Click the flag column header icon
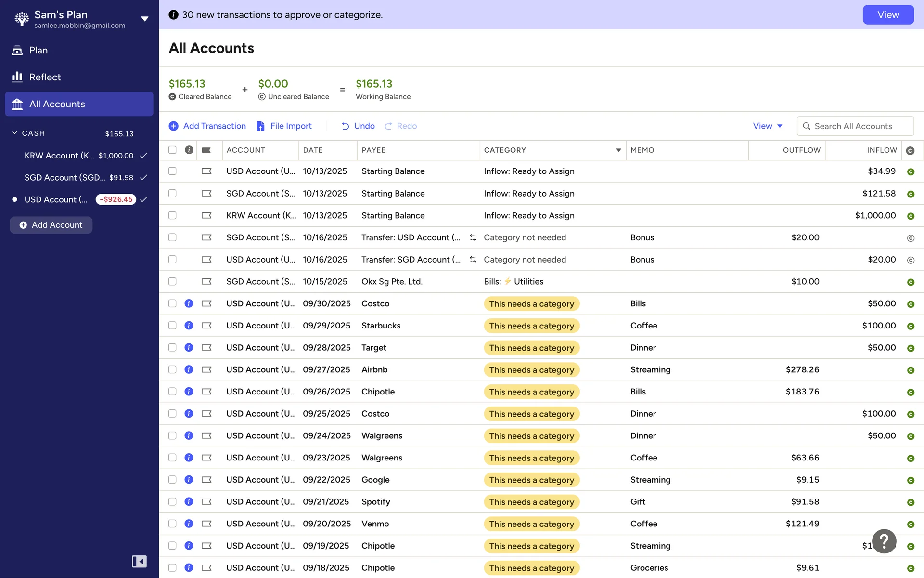 206,150
